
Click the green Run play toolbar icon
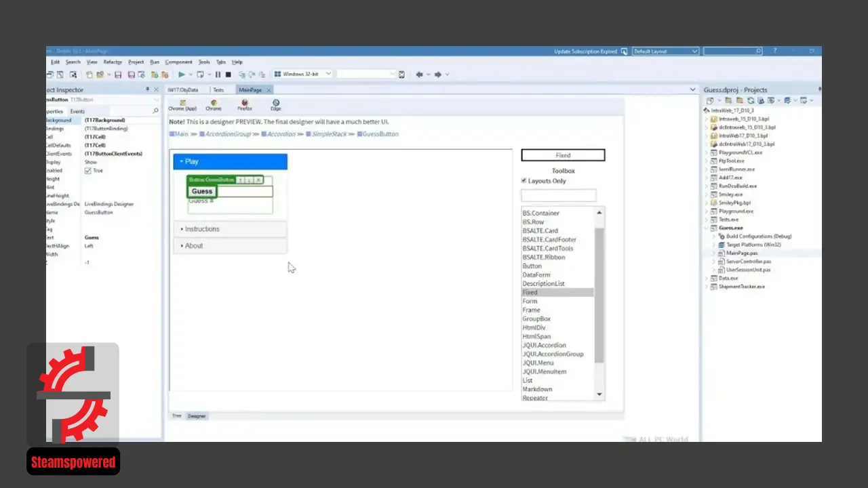(181, 75)
